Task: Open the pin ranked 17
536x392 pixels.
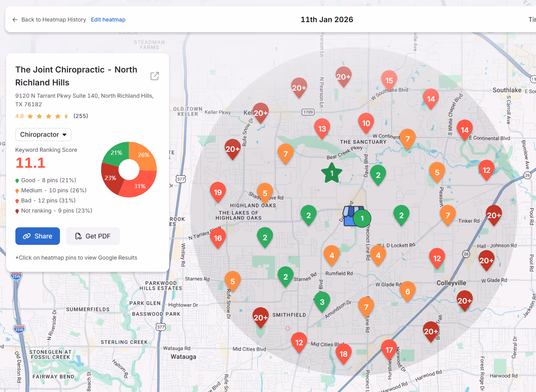Action: (389, 350)
